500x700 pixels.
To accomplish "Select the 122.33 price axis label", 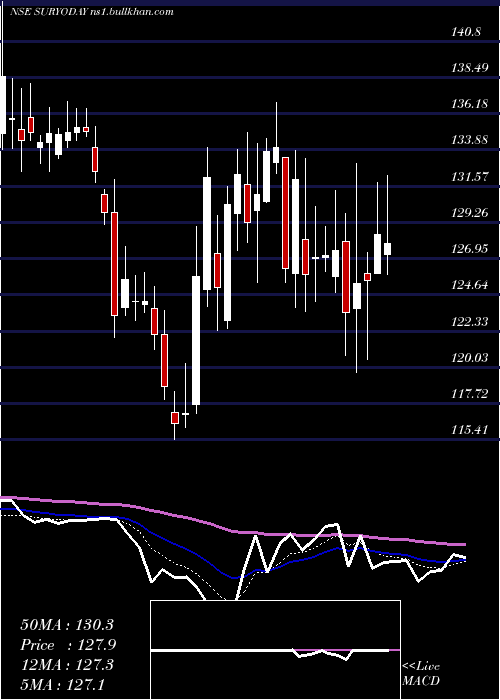I will point(470,321).
